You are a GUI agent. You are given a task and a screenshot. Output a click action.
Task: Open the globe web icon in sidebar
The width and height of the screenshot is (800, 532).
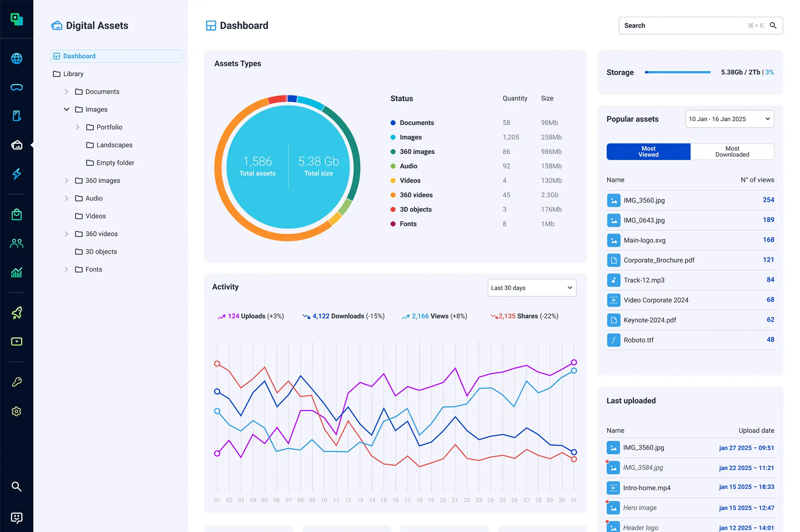(x=17, y=58)
